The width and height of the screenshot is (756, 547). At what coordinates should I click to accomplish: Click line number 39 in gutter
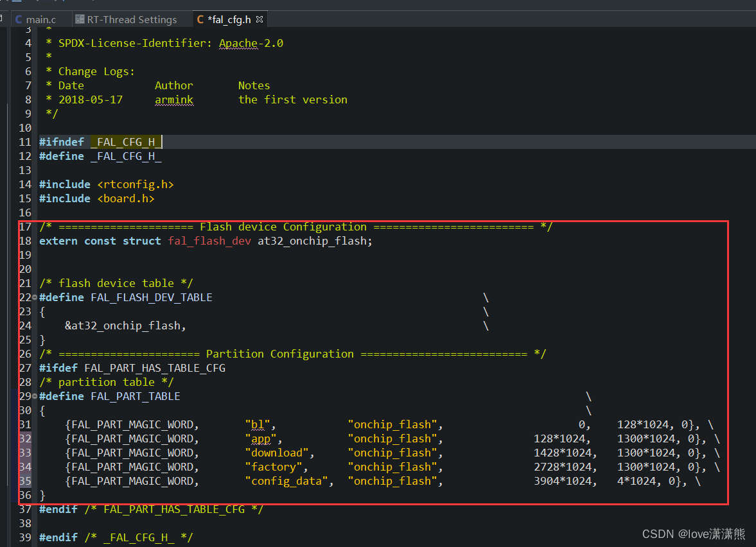(25, 537)
